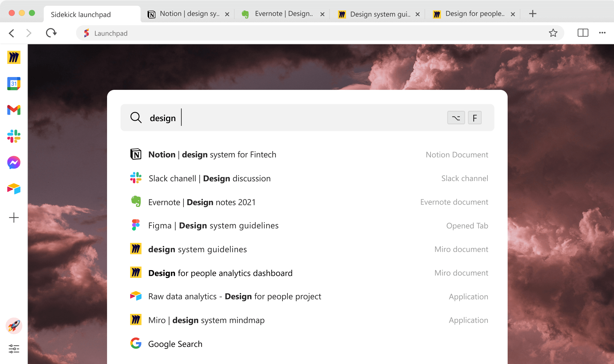Close the Design for people tab
Viewport: 614px width, 364px height.
coord(513,14)
